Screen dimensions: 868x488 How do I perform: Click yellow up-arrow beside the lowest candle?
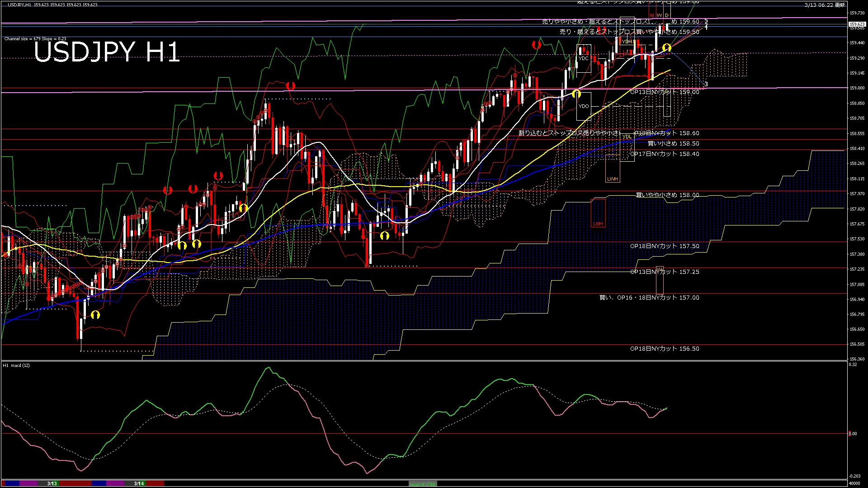coord(95,314)
